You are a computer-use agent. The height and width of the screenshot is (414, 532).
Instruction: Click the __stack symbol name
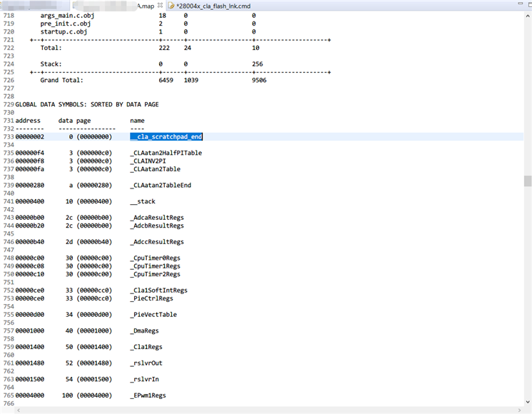click(x=143, y=201)
